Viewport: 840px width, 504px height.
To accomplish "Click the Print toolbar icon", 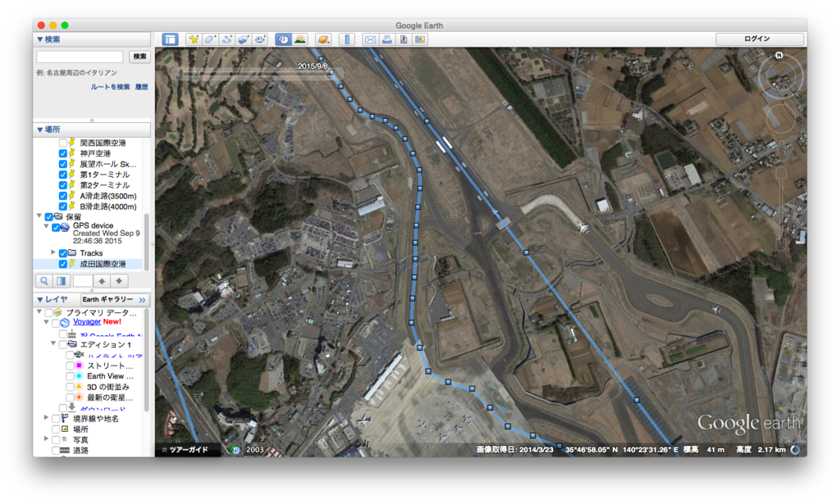I will pos(387,39).
